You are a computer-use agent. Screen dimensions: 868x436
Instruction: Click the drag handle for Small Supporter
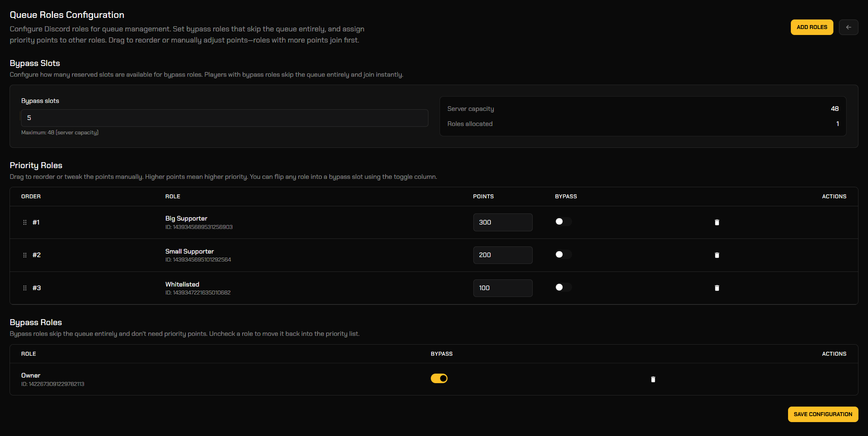tap(25, 255)
